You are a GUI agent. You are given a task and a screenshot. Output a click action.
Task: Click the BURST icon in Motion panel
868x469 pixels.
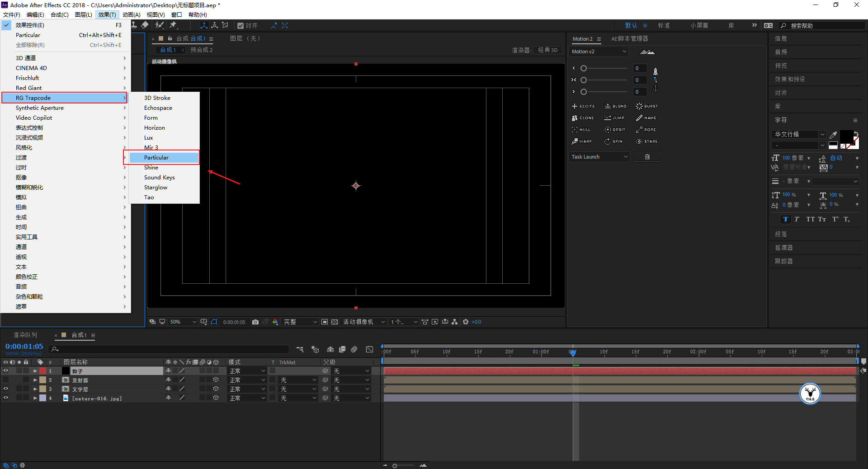[x=639, y=106]
